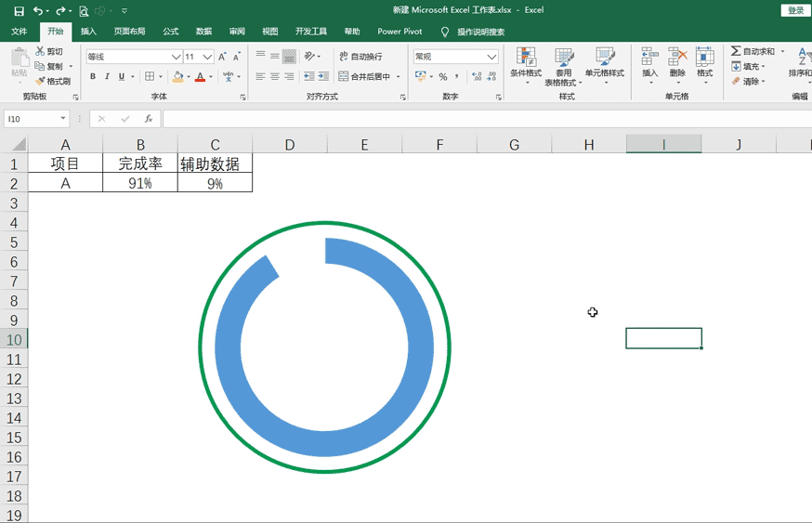Click the Insert cells (插入) icon
The width and height of the screenshot is (812, 523).
coord(649,57)
